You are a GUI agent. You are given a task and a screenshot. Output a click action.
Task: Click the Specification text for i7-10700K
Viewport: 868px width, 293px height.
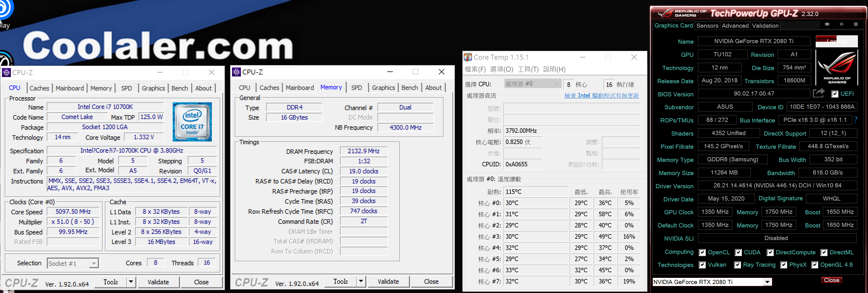[132, 150]
